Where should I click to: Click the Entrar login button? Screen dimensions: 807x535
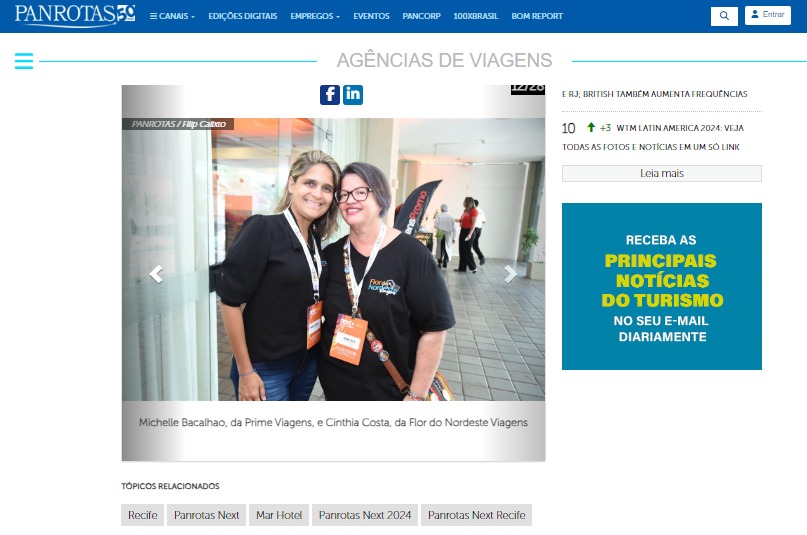(768, 15)
